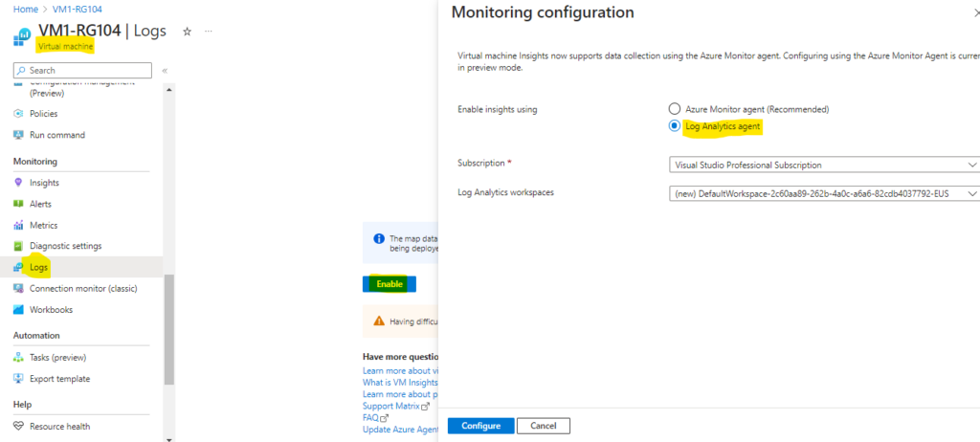Click the Policies icon in sidebar

(x=18, y=114)
